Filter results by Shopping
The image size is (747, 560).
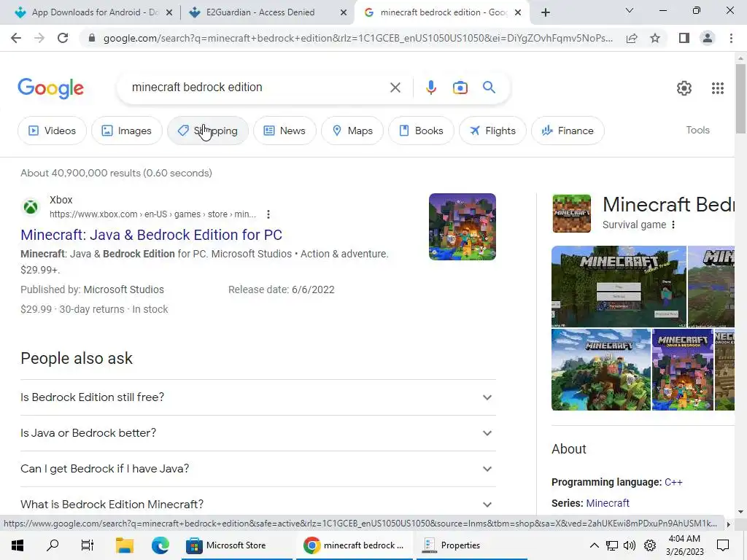point(208,131)
